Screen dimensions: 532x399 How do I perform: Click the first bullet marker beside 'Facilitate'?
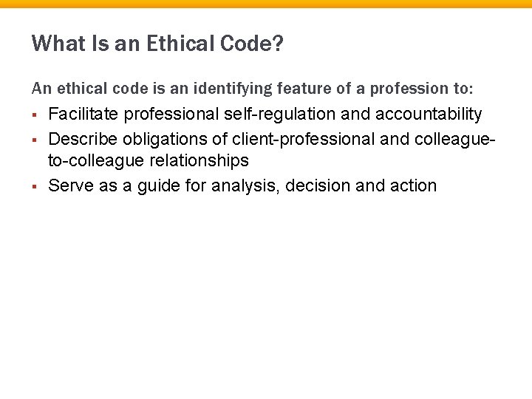coord(35,115)
